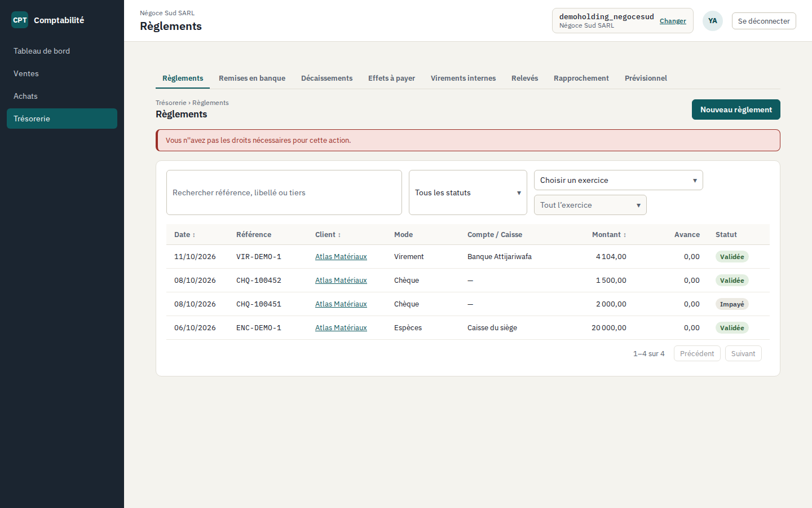Sort table by the Client column header
This screenshot has width=812, height=508.
point(328,234)
